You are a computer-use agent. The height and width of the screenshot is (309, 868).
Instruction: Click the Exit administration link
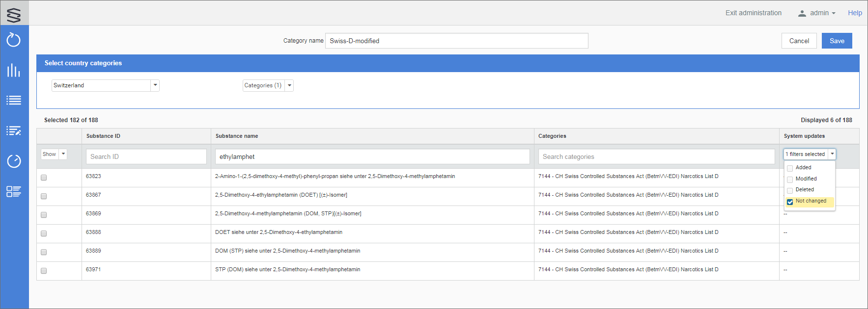(x=753, y=13)
